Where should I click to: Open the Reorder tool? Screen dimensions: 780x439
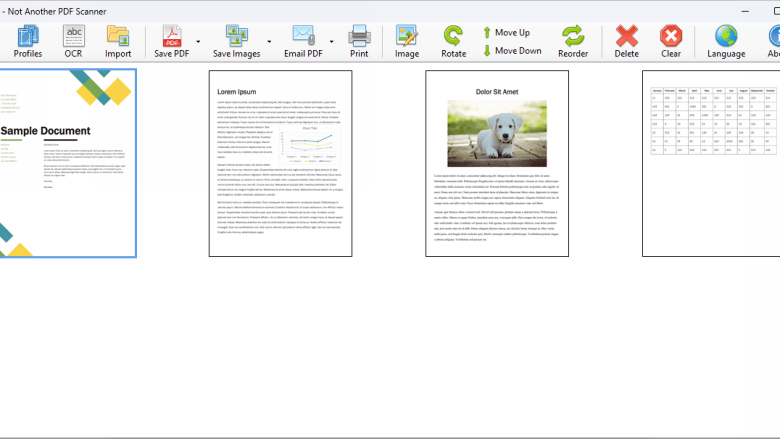pos(573,42)
